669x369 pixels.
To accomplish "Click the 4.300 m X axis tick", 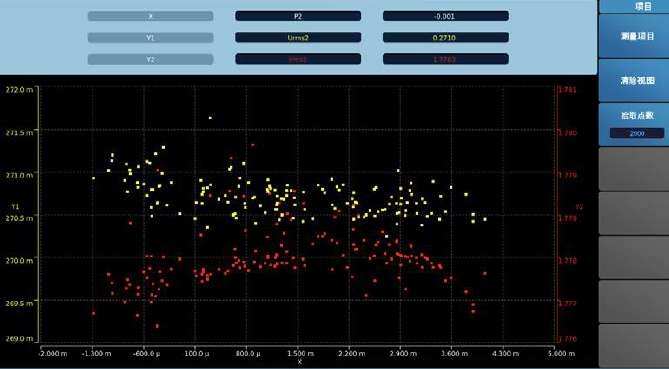I will tap(505, 353).
